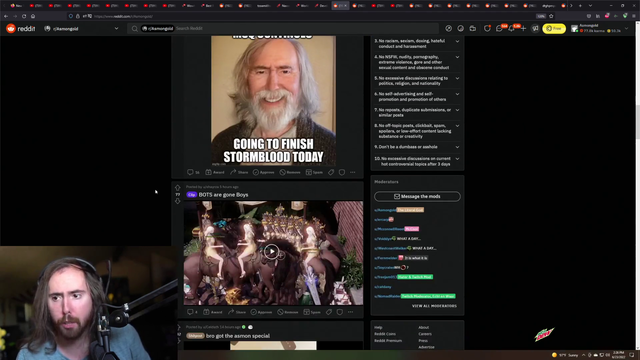Click the create post plus icon
The image size is (640, 360).
click(x=523, y=28)
